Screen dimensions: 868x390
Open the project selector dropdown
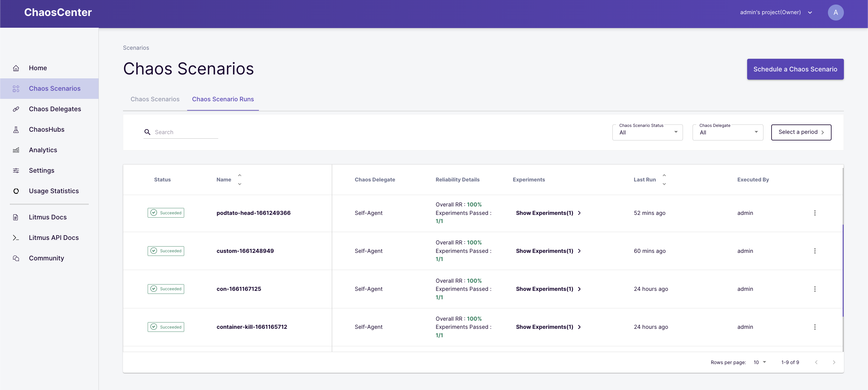pyautogui.click(x=776, y=12)
